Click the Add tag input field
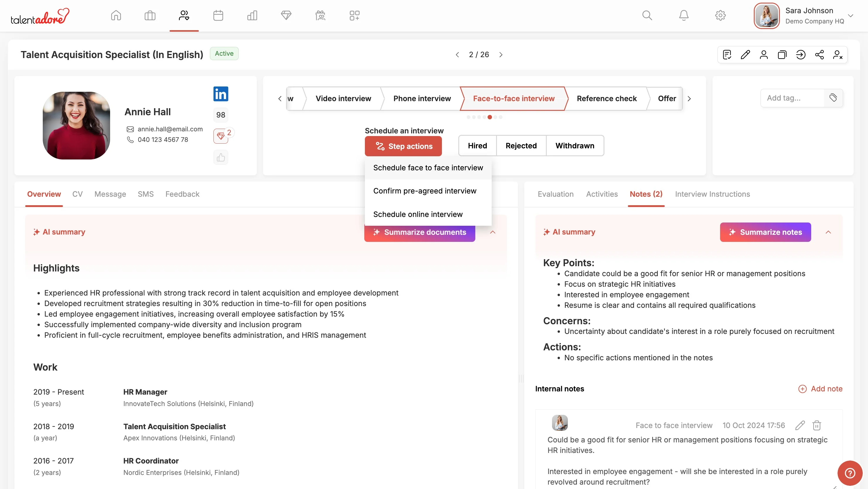 click(x=792, y=98)
